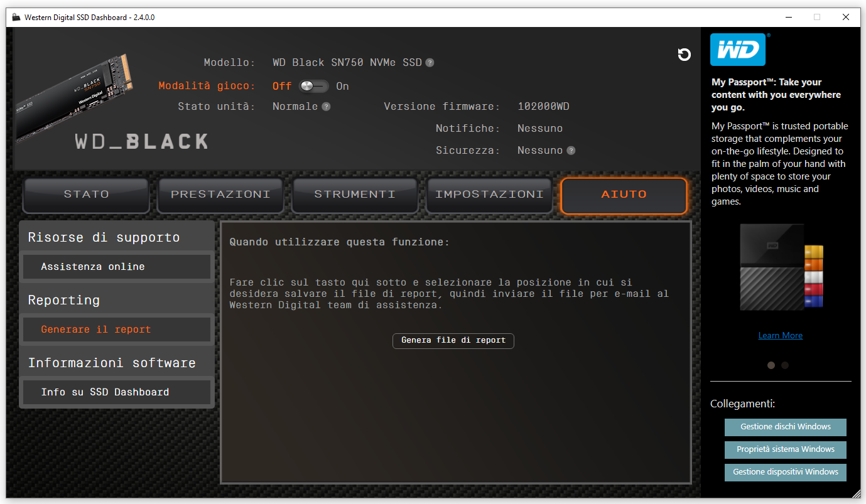
Task: Open Info su SSD Dashboard
Action: point(117,392)
